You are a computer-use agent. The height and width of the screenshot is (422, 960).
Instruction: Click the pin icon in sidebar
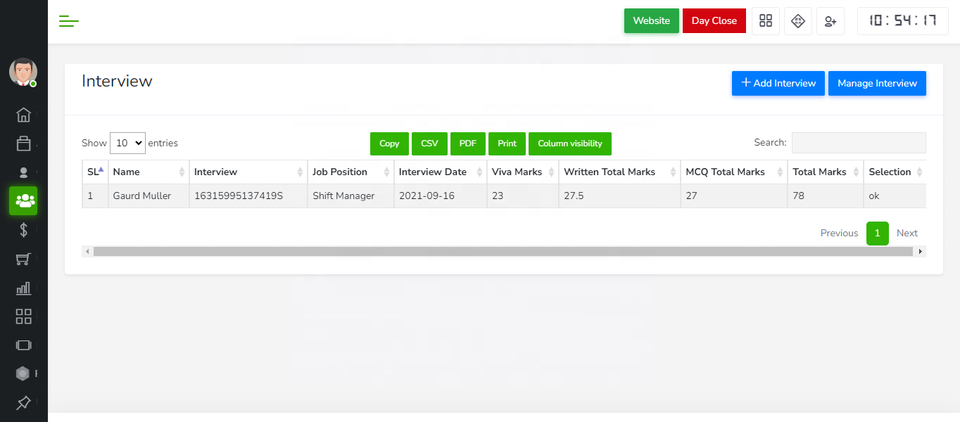pos(24,403)
